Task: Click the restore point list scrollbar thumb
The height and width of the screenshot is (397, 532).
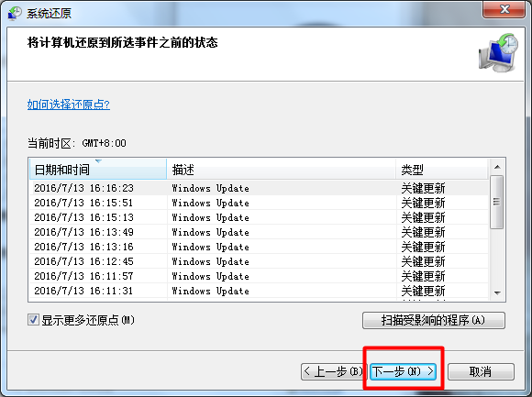Action: [x=497, y=202]
